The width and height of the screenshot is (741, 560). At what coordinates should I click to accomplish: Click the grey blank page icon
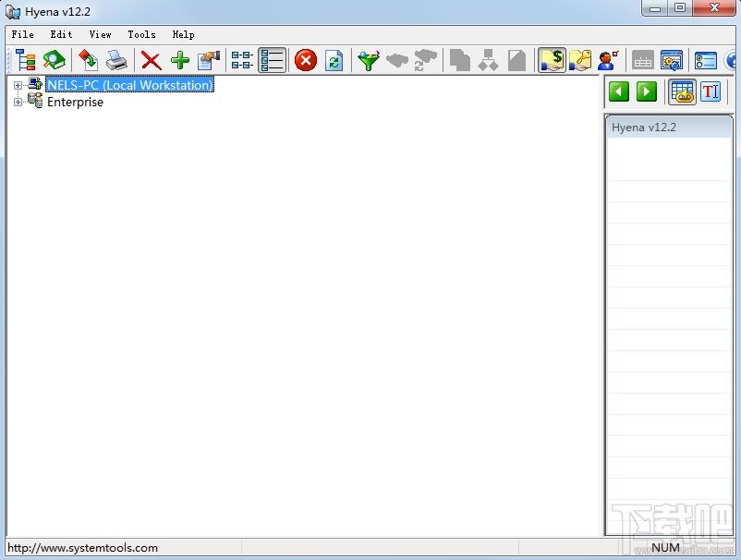pyautogui.click(x=517, y=60)
